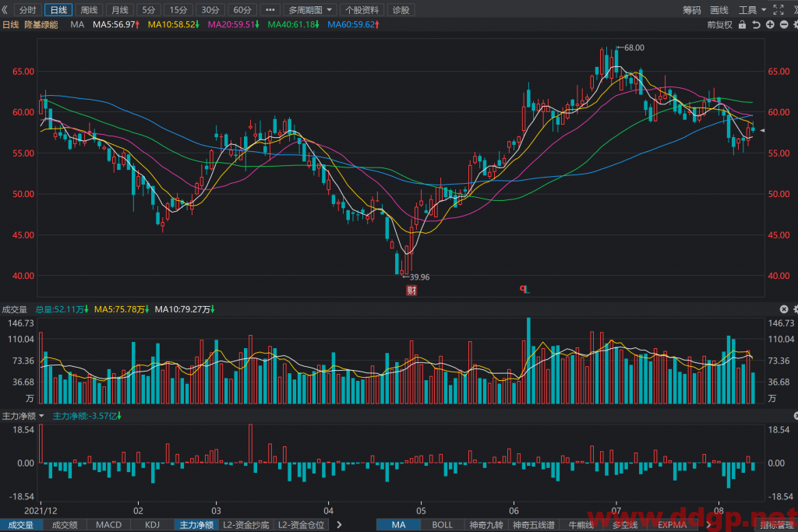
Task: Select the 日线 daily period tab
Action: tap(58, 9)
